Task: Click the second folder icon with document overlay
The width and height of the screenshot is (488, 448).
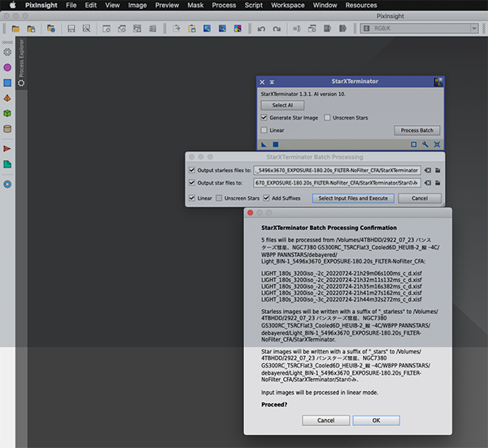Action: [31, 29]
